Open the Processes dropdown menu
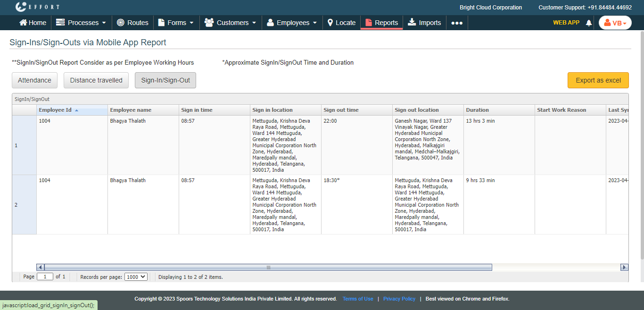Image resolution: width=644 pixels, height=310 pixels. tap(81, 23)
